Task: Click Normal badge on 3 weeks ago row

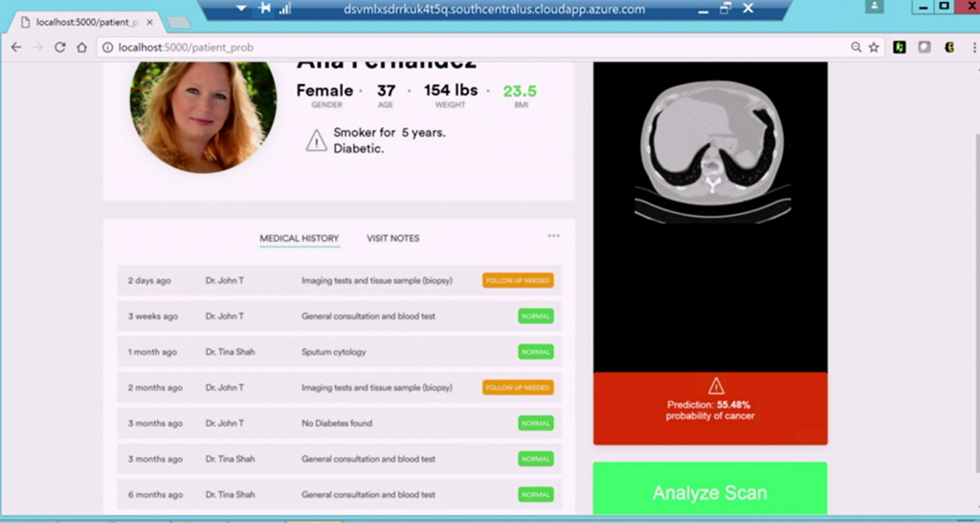Action: pos(536,316)
